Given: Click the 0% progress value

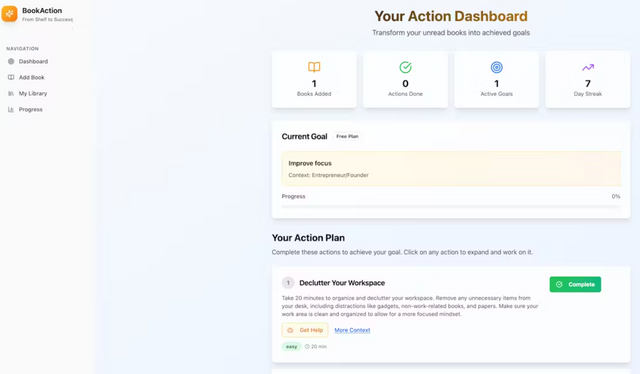Looking at the screenshot, I should 616,196.
